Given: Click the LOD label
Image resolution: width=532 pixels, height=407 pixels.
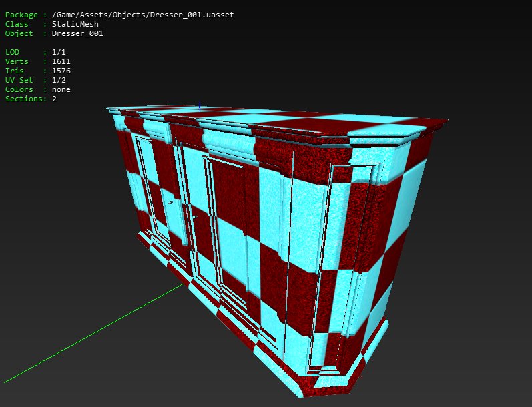Looking at the screenshot, I should point(12,52).
